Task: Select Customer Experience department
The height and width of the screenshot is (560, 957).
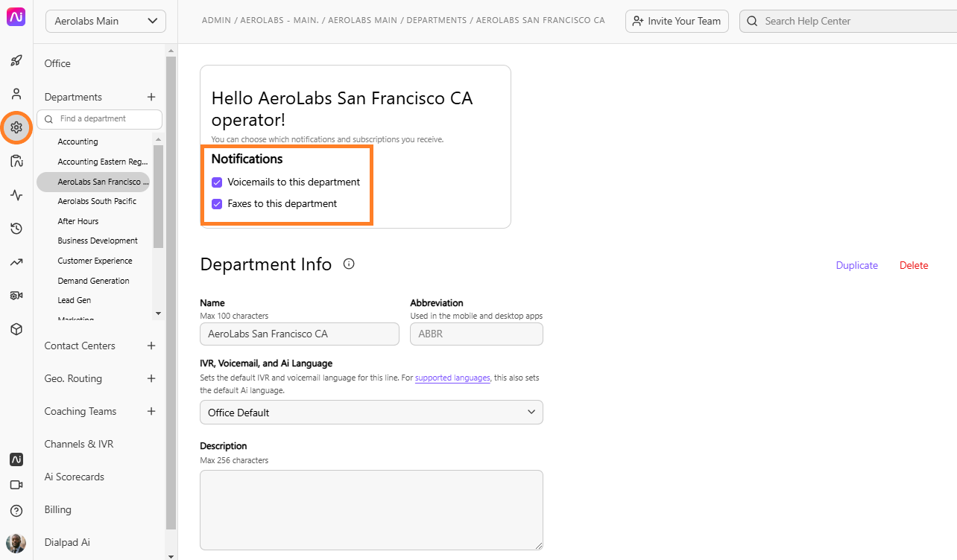Action: (x=93, y=261)
